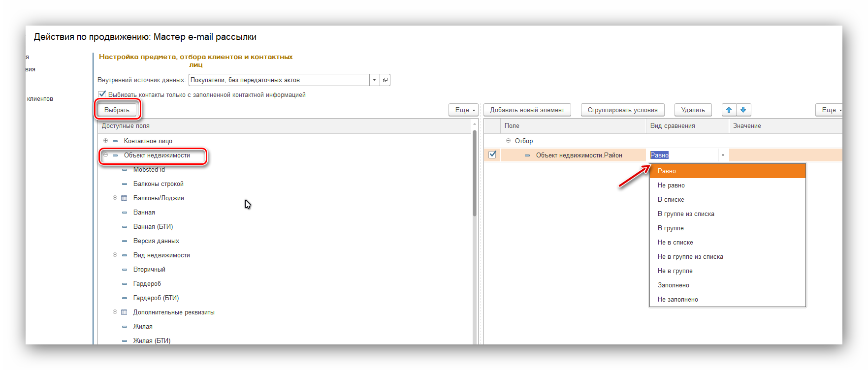868x370 pixels.
Task: Select the Жилая field
Action: coord(143,327)
